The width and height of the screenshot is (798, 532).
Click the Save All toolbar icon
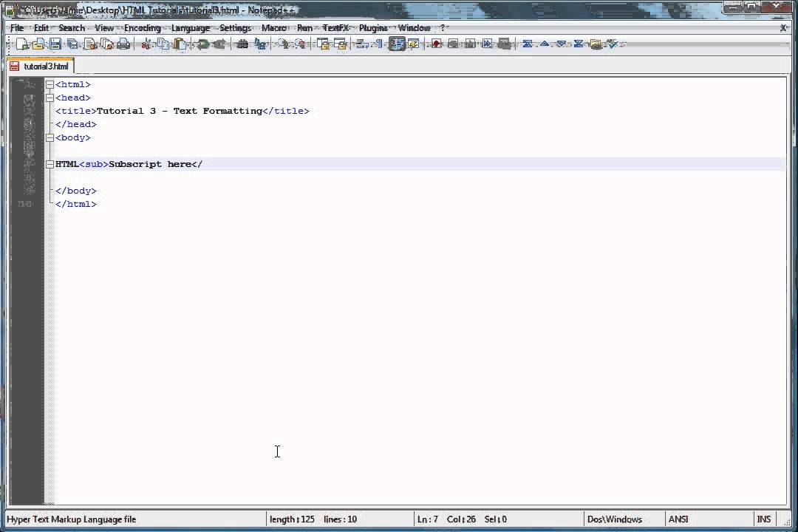coord(72,44)
